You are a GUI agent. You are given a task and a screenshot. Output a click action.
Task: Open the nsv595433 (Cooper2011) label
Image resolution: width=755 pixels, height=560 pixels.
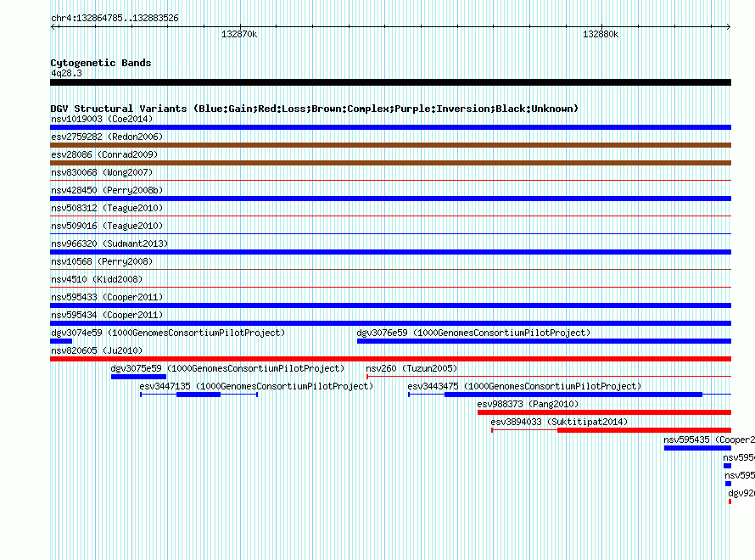(107, 297)
